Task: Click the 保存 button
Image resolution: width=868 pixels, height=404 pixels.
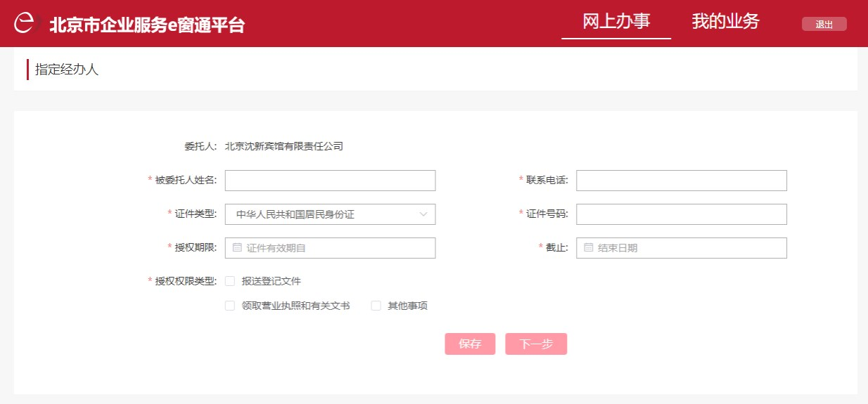Action: pyautogui.click(x=470, y=344)
